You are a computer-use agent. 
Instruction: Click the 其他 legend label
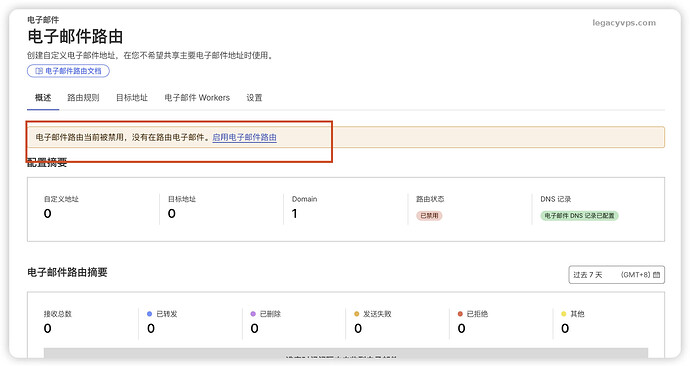[x=577, y=314]
